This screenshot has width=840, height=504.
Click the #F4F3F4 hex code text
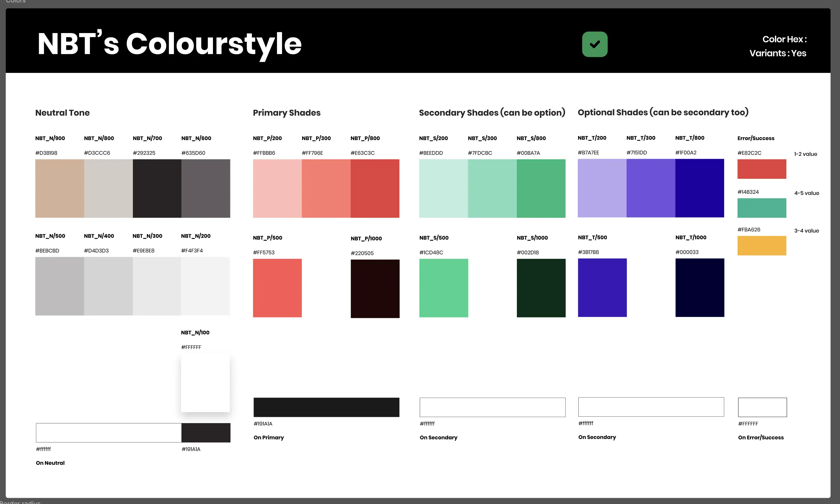coord(192,251)
